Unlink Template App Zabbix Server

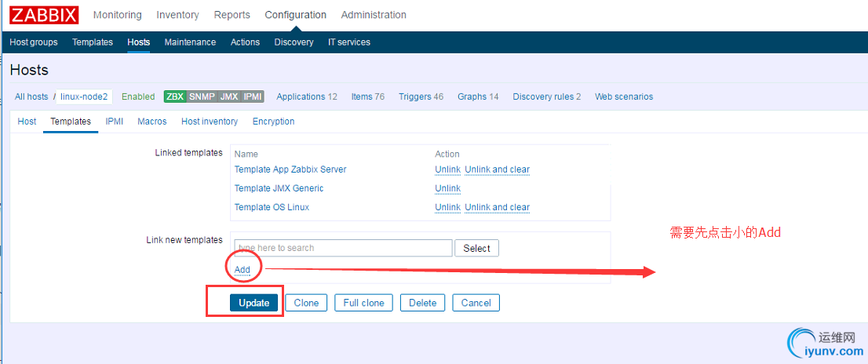click(448, 169)
